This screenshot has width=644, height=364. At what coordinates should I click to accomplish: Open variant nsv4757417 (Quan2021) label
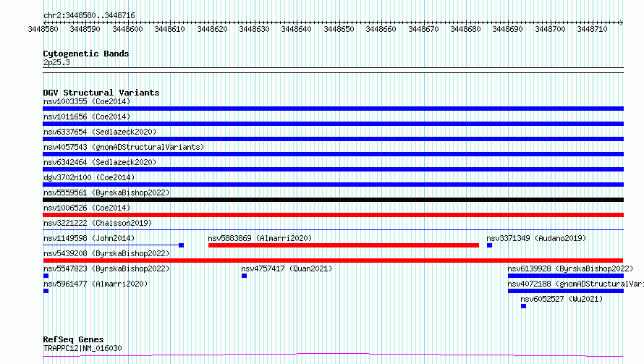pyautogui.click(x=287, y=268)
